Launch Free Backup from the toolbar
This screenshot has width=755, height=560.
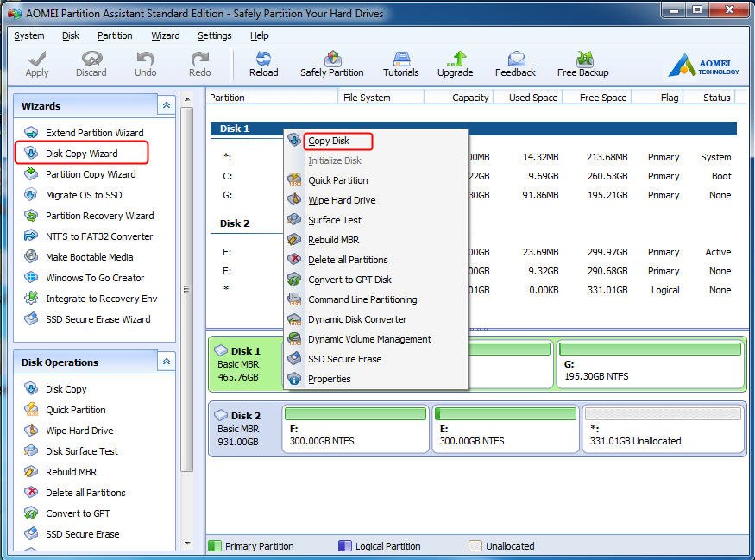pyautogui.click(x=583, y=64)
